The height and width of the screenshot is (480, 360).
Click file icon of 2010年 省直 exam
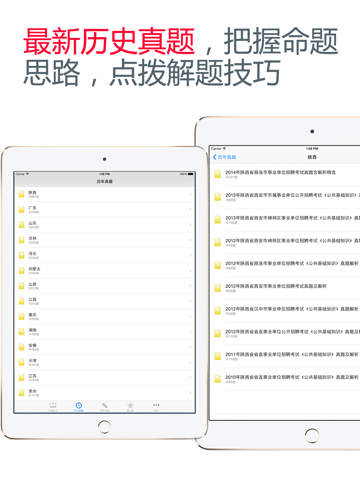[218, 379]
